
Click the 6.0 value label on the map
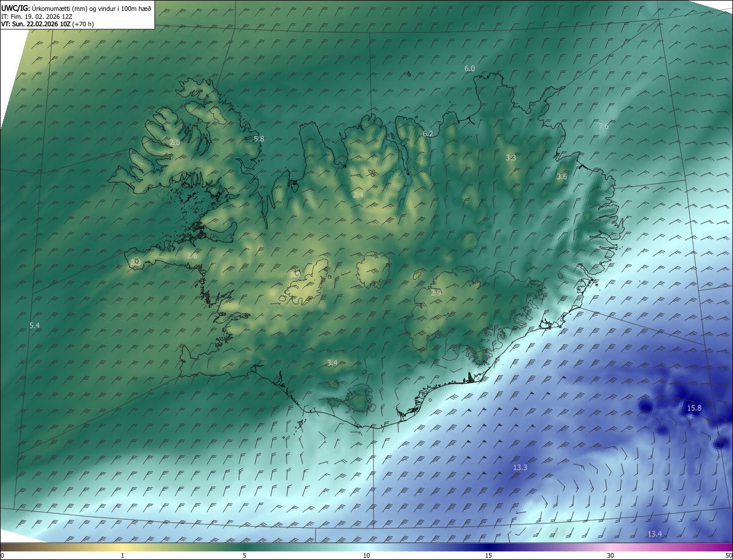click(470, 68)
